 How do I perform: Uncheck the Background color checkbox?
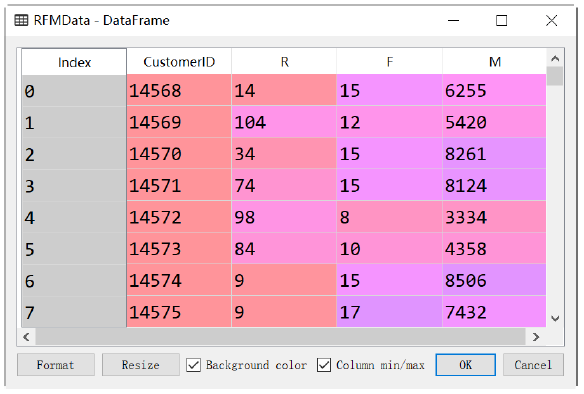pyautogui.click(x=193, y=365)
